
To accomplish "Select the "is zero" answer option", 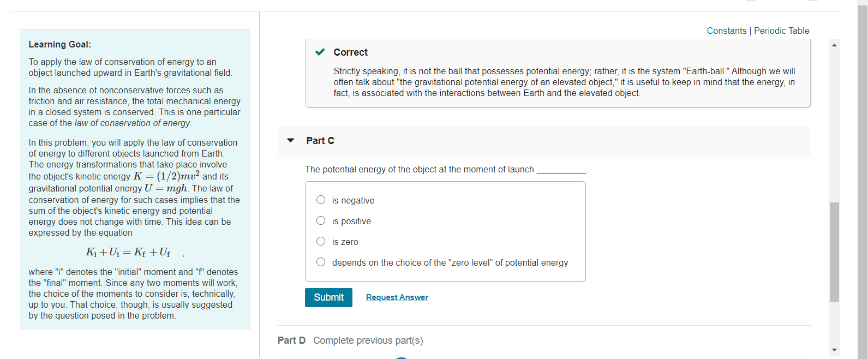I will (321, 241).
